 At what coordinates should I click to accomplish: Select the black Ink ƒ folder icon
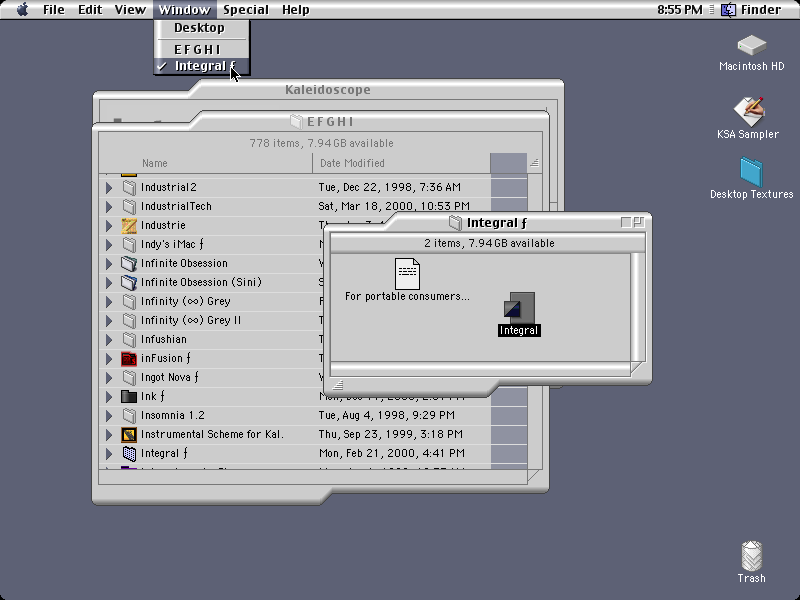(129, 396)
